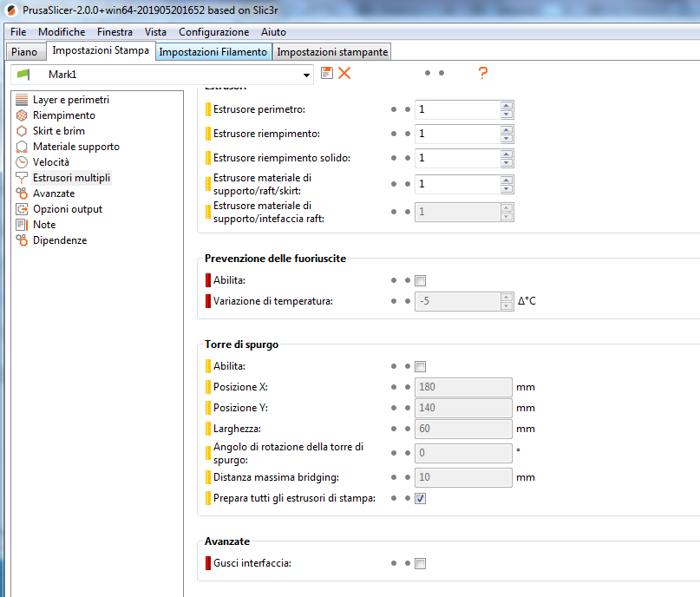Click the save preset floppy disk icon
This screenshot has width=700, height=597.
[327, 74]
